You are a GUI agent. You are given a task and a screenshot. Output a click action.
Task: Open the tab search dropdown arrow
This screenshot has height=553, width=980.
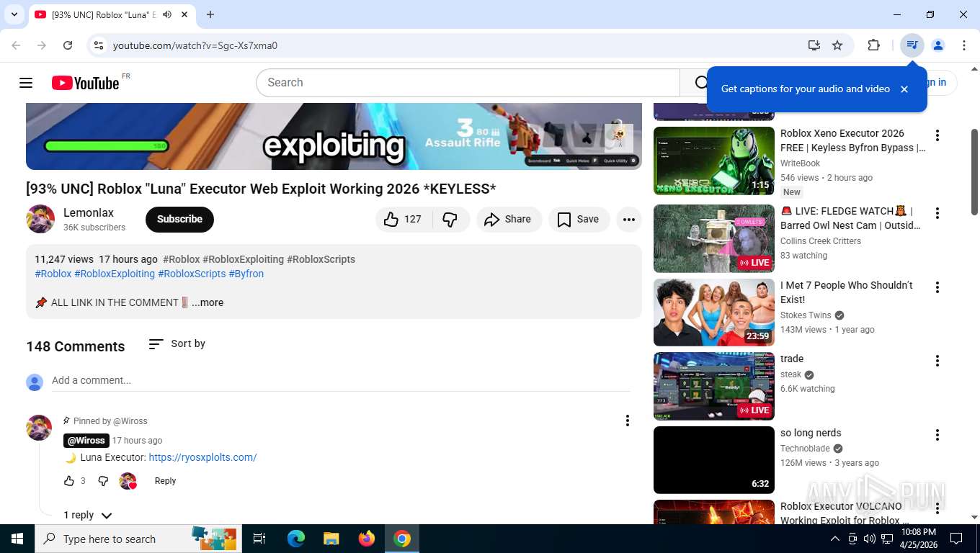[x=14, y=14]
